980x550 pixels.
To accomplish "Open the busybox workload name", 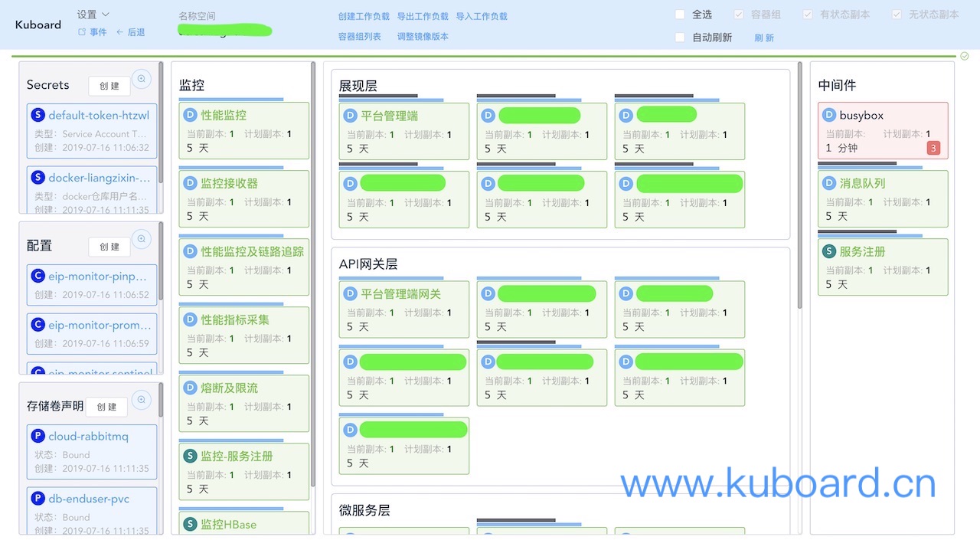I will [861, 115].
